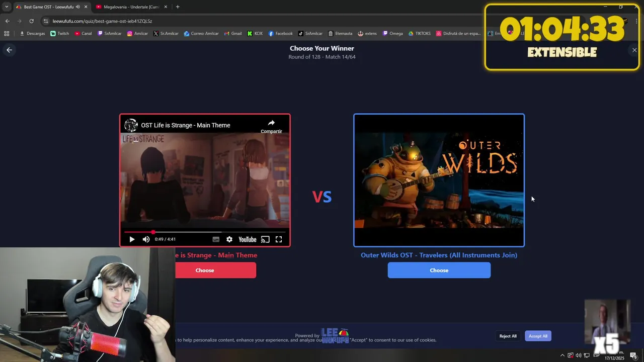Open network settings tray icon

tap(587, 355)
